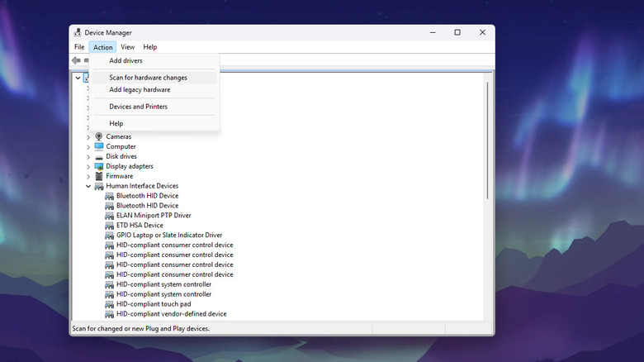Click the Disk drives icon
This screenshot has height=362, width=644.
(99, 156)
